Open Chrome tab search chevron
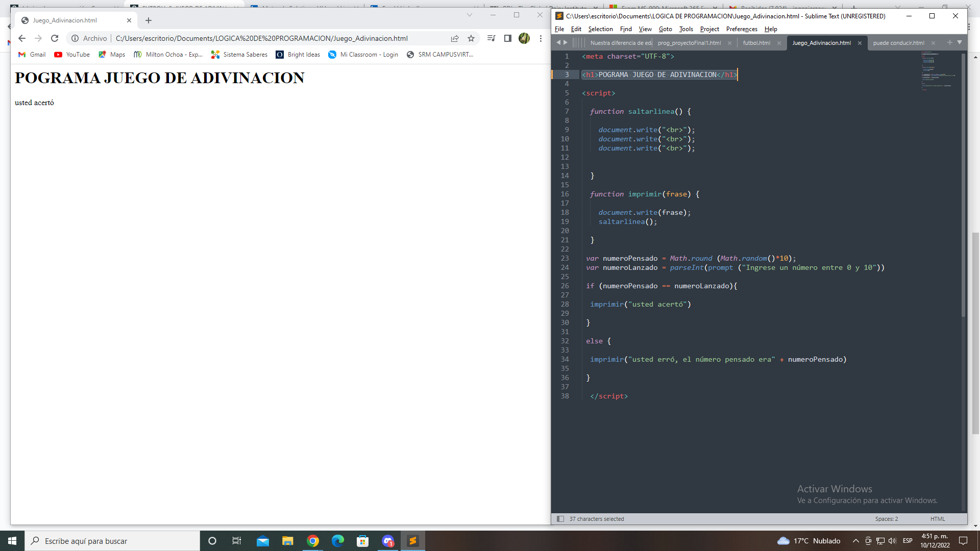 [470, 15]
